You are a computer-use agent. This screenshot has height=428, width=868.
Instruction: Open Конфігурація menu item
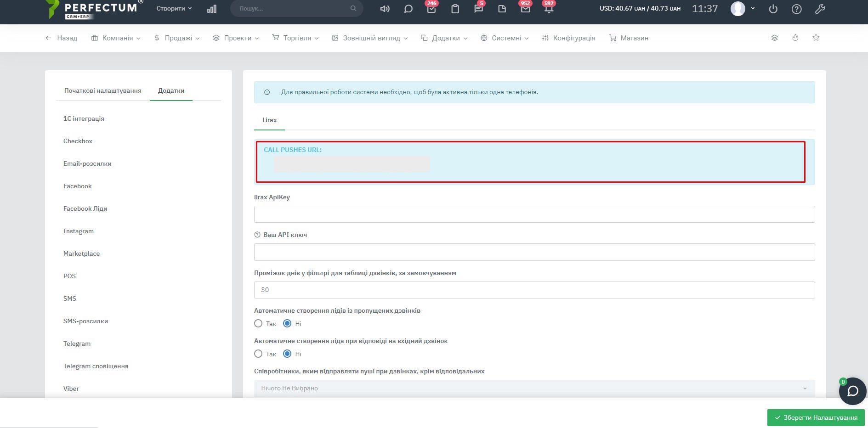[x=568, y=38]
